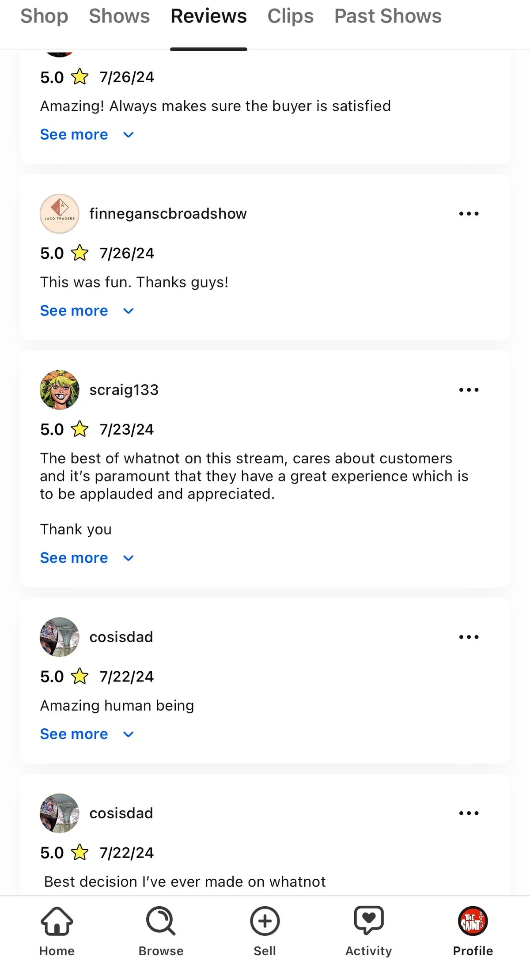This screenshot has width=530, height=980.
Task: Tap the Sell plus icon
Action: coord(265,921)
